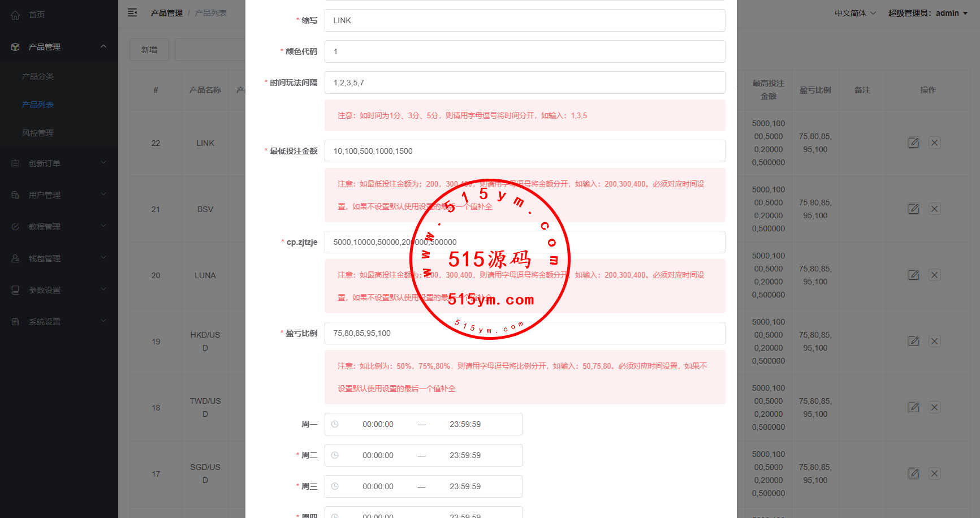Click the edit icon for LUNA row

tap(913, 275)
